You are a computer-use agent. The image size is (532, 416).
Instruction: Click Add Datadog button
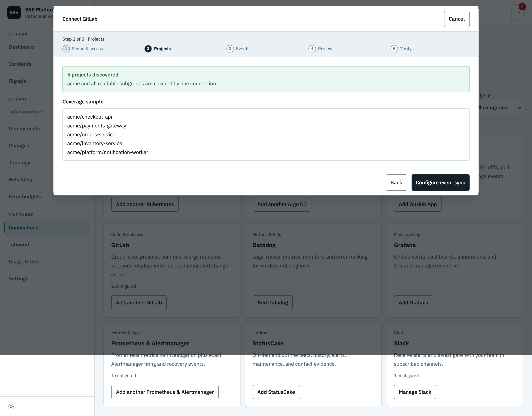click(272, 303)
